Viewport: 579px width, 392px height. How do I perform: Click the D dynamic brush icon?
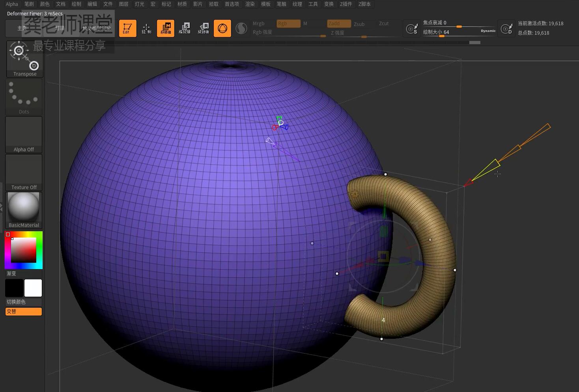506,29
